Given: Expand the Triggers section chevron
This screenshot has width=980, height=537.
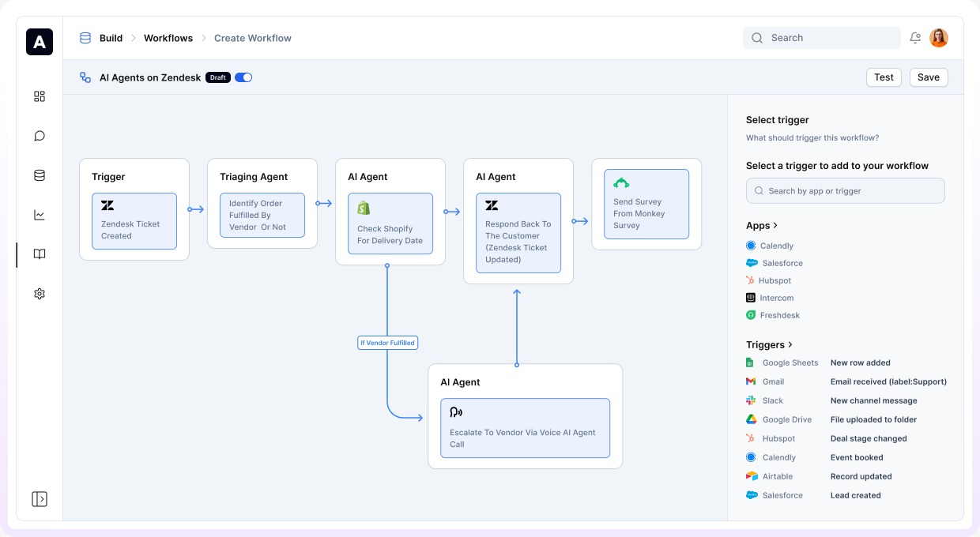Looking at the screenshot, I should (790, 345).
